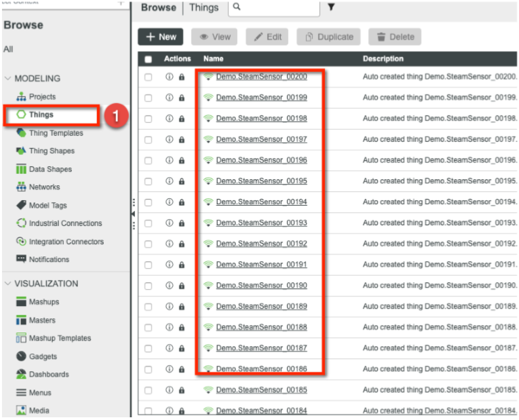The height and width of the screenshot is (420, 519).
Task: Open Data Shapes in sidebar
Action: [44, 169]
